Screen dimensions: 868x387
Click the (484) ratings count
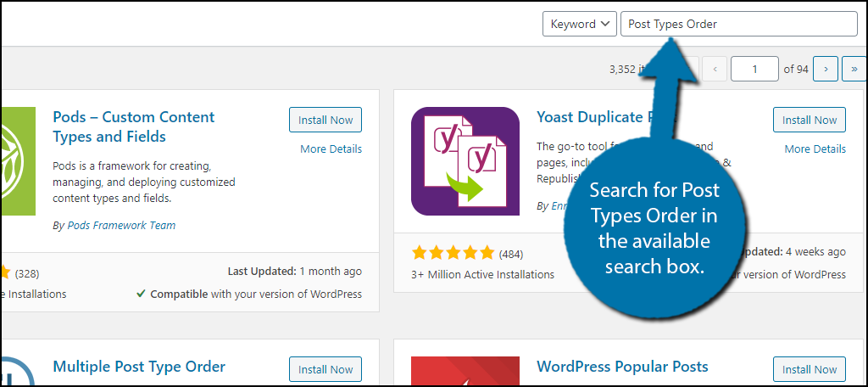[x=511, y=254]
